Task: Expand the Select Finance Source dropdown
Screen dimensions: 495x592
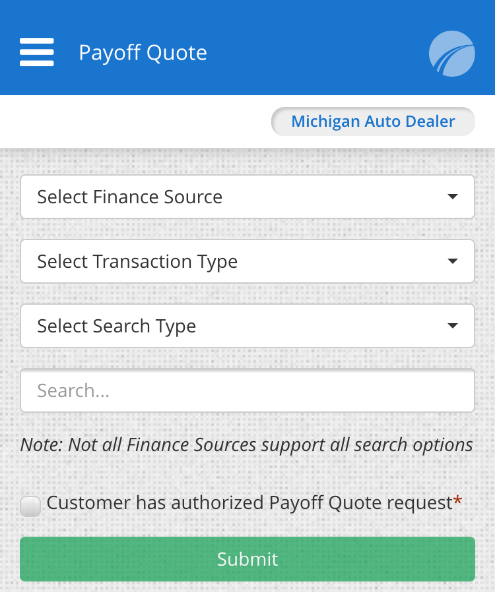Action: click(x=247, y=197)
